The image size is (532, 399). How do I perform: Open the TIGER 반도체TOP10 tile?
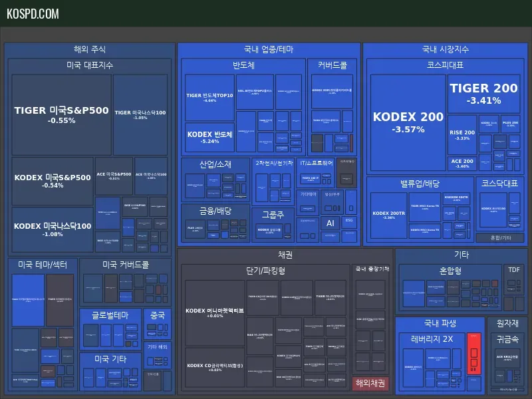coord(209,97)
